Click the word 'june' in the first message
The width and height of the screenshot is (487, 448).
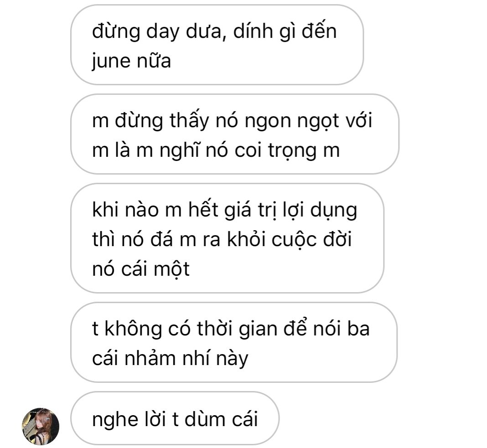[x=111, y=61]
